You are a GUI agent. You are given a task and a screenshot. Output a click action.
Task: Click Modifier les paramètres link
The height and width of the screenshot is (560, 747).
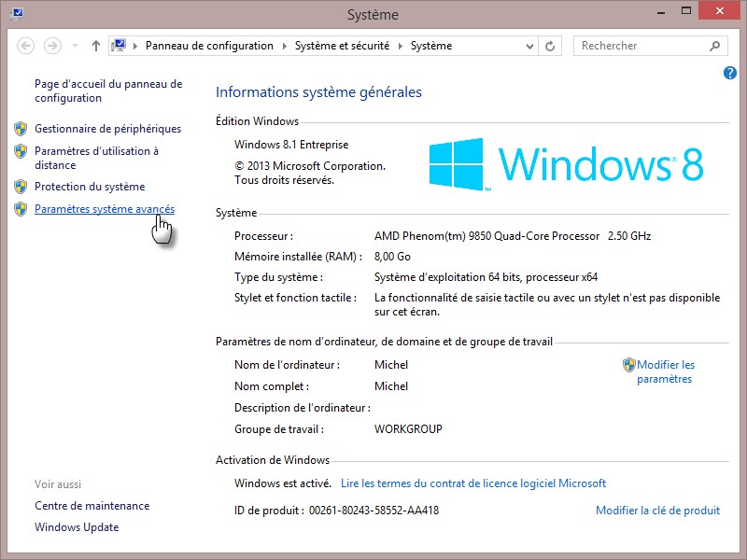666,371
